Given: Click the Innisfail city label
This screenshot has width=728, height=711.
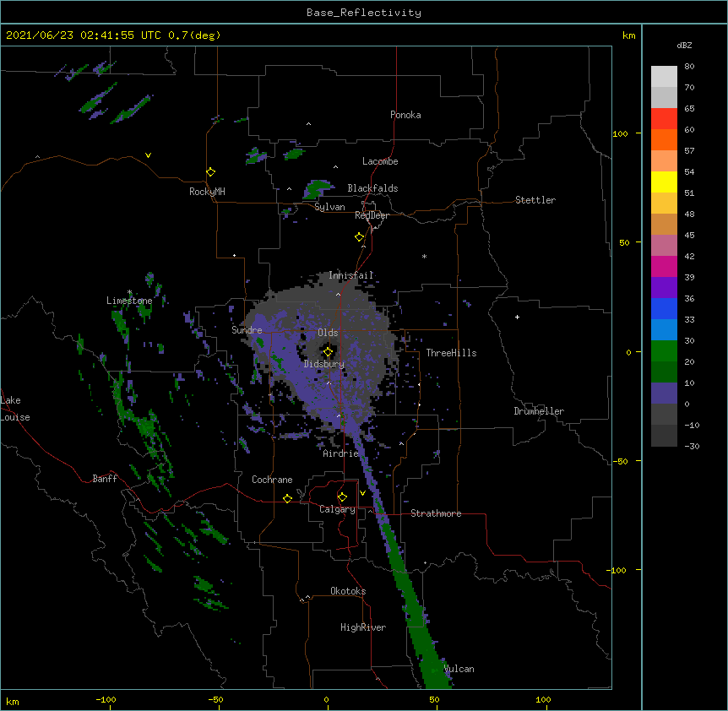Looking at the screenshot, I should [351, 275].
